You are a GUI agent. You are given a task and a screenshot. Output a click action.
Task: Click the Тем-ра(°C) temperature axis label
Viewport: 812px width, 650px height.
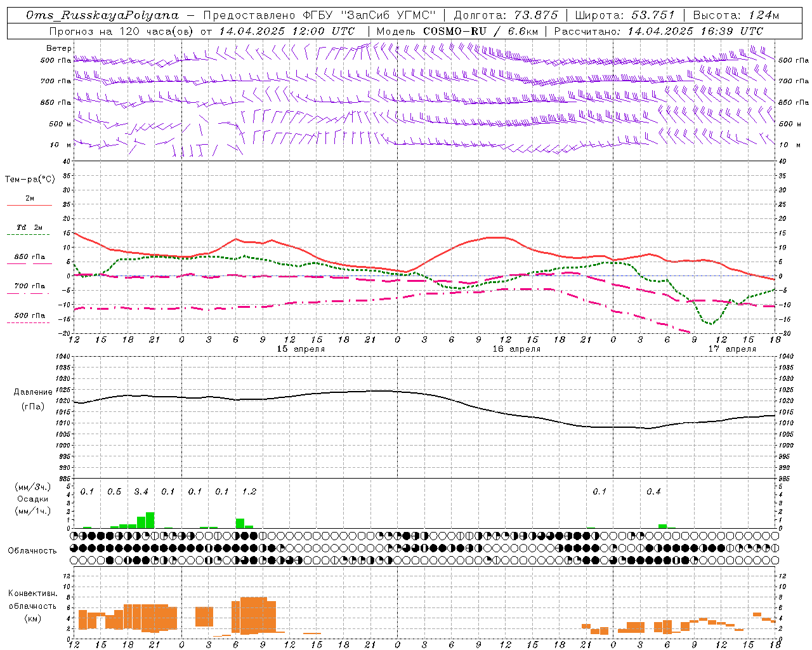click(x=30, y=180)
